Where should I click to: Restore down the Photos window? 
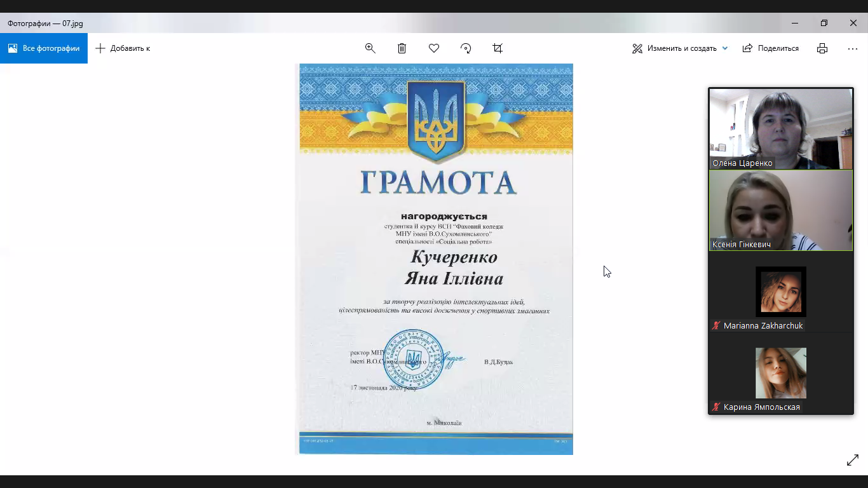pyautogui.click(x=824, y=23)
